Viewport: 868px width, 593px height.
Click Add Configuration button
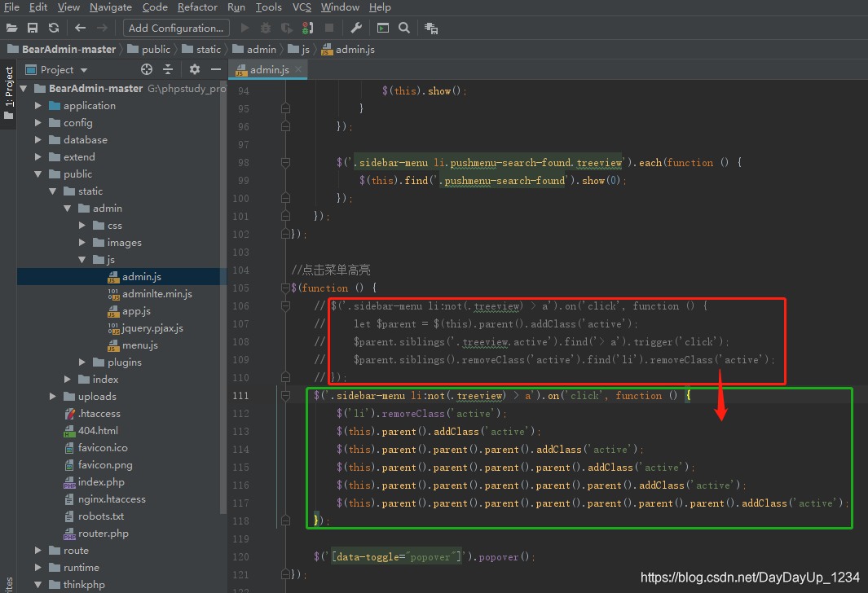pyautogui.click(x=176, y=28)
